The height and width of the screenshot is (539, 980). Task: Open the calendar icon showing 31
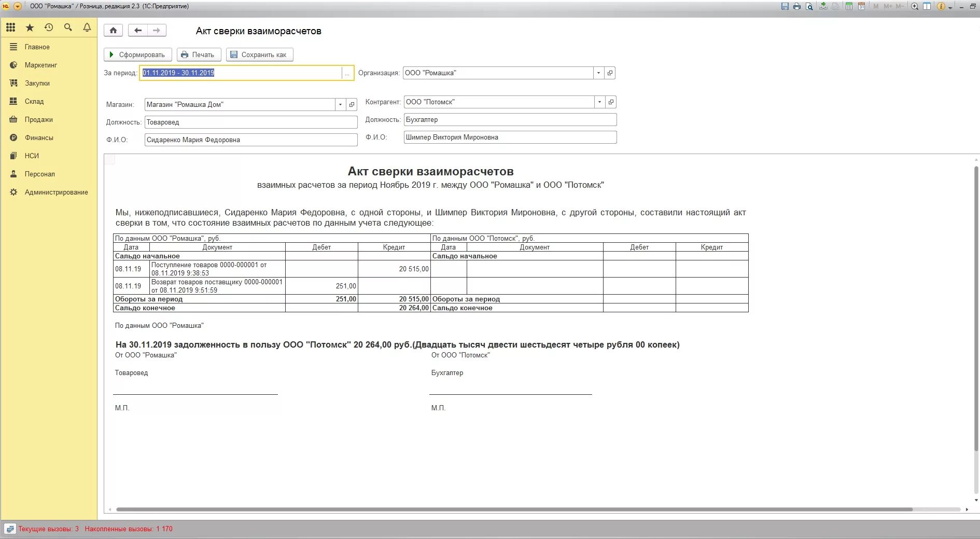tap(861, 6)
